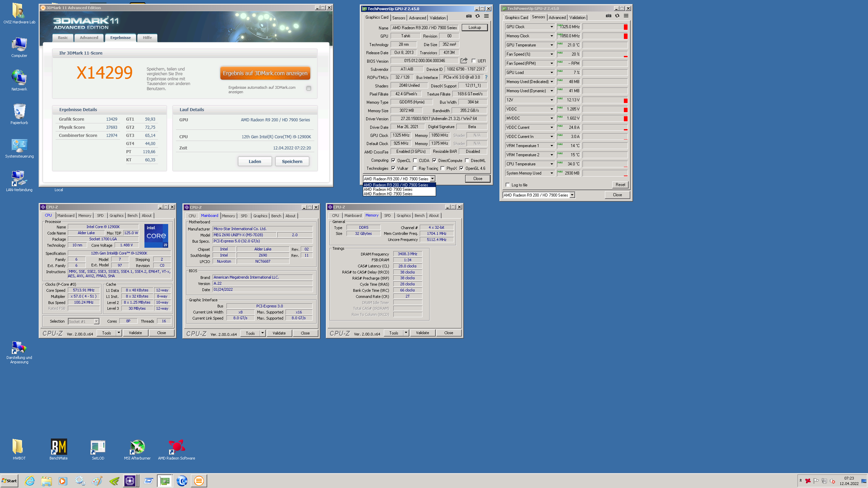868x488 pixels.
Task: Open the VDDC Current sensor dropdown
Action: tap(552, 127)
